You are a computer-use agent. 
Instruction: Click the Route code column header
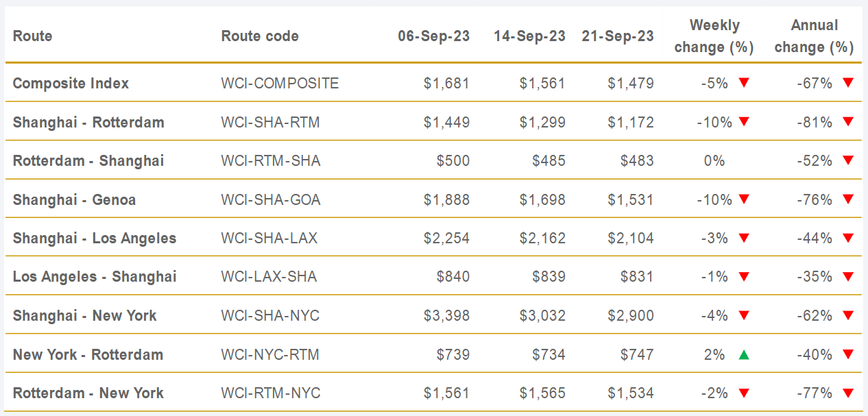(x=260, y=36)
